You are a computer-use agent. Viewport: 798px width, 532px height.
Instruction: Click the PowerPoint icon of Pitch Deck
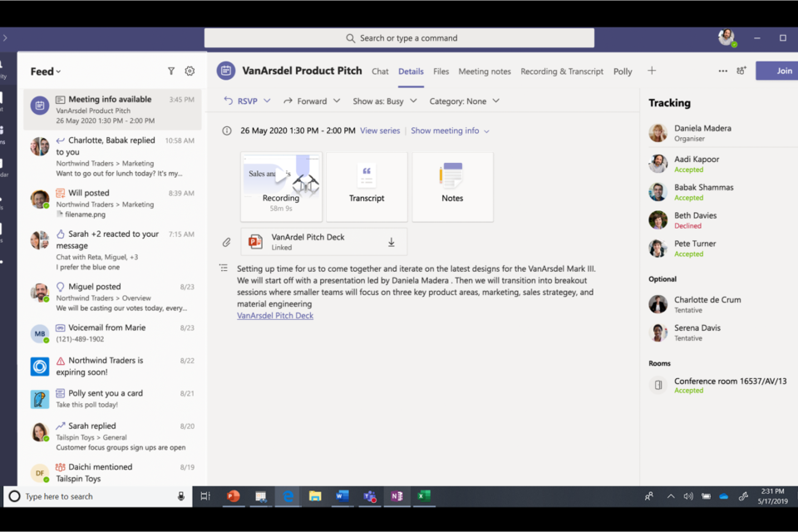[x=255, y=242]
